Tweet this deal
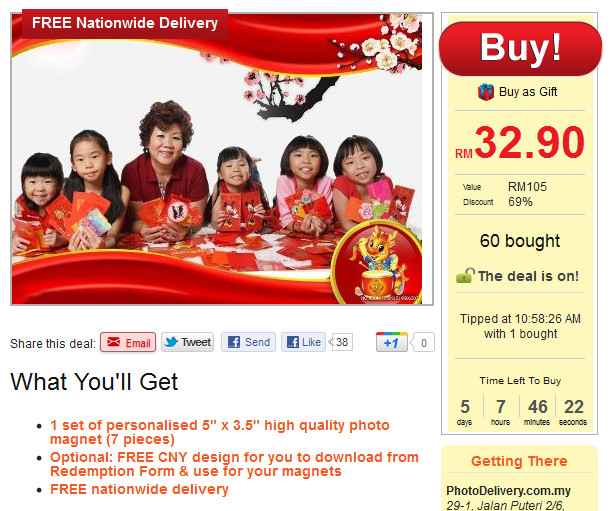610x511 pixels. (x=188, y=342)
